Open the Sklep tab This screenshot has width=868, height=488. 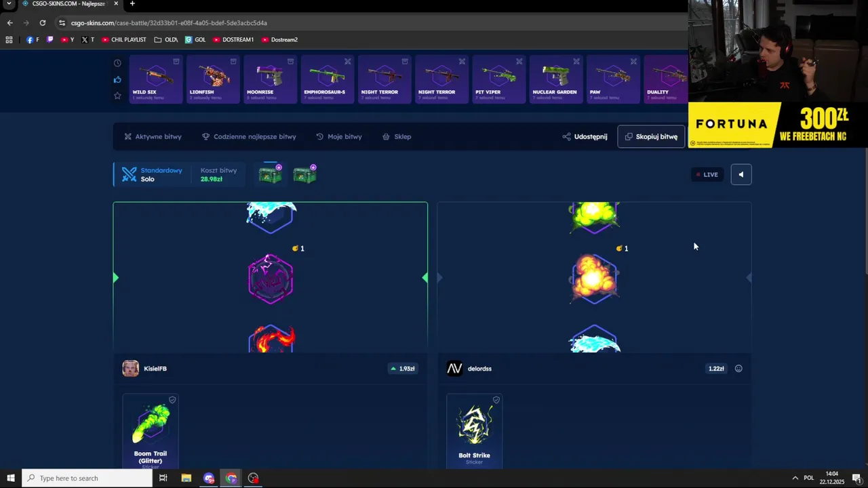[397, 136]
